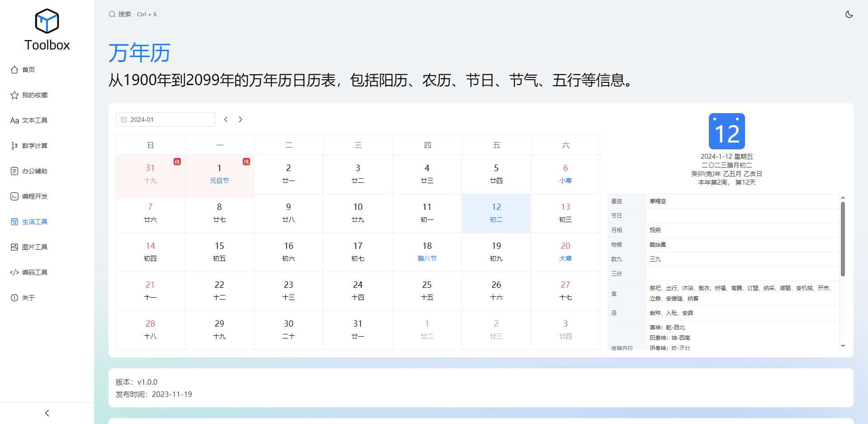Open 编码工具 code brackets icon
This screenshot has width=868, height=424.
(14, 272)
